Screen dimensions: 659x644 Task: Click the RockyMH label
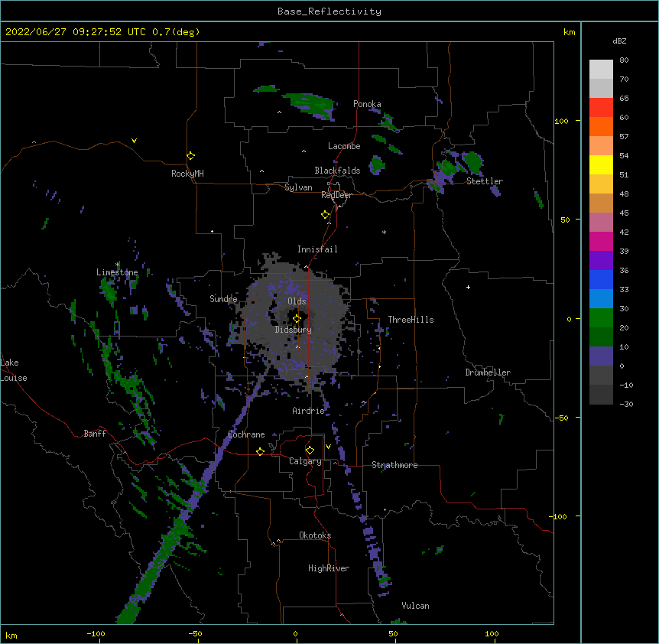point(187,174)
